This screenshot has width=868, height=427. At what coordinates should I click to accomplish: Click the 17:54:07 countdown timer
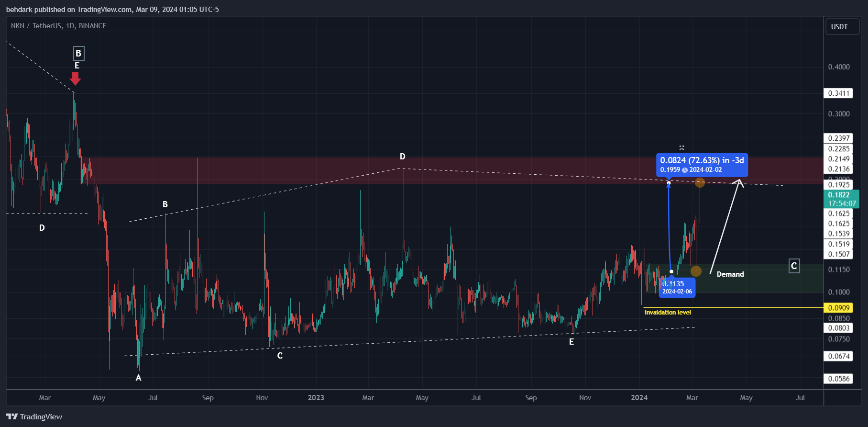(842, 203)
